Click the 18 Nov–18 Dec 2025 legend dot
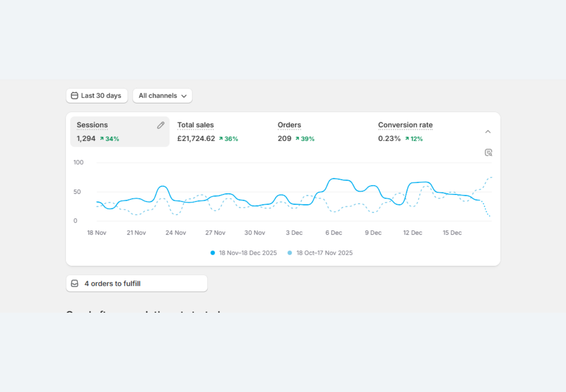This screenshot has height=392, width=566. (213, 253)
